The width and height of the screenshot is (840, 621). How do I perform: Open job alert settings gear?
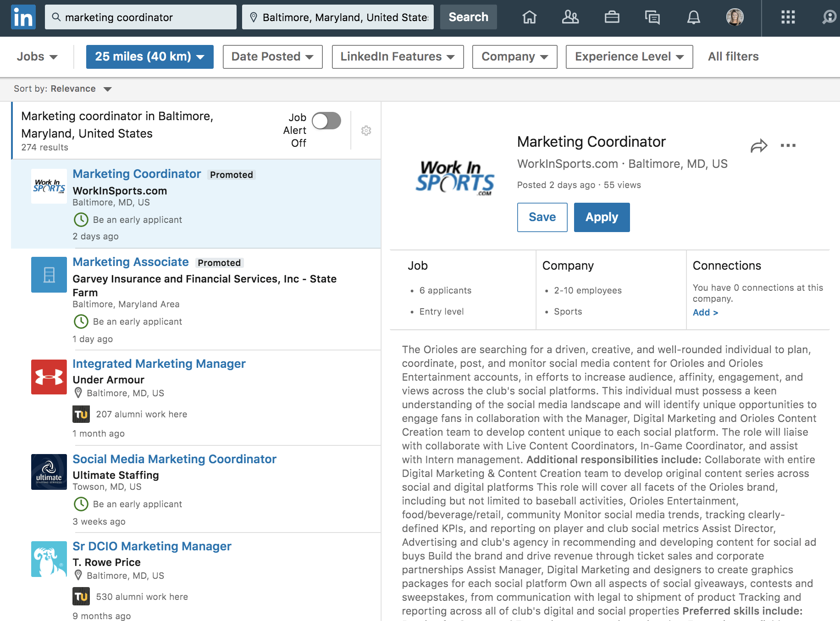[366, 131]
